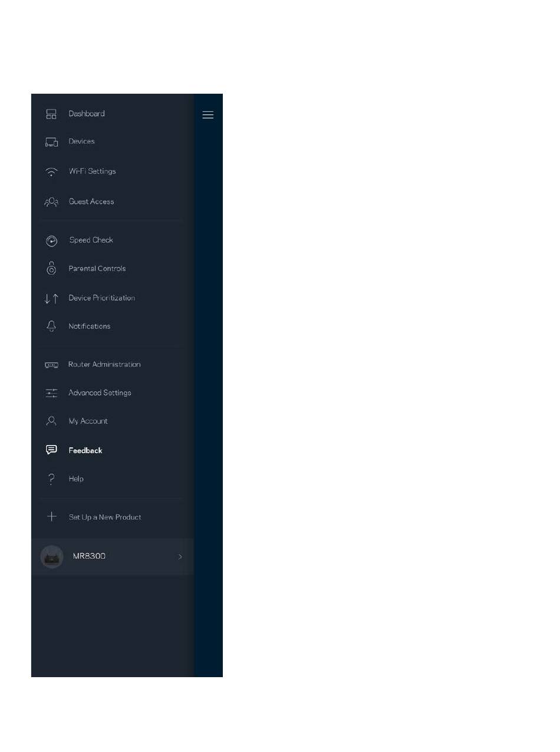
Task: Select the Feedback menu entry
Action: pyautogui.click(x=113, y=450)
